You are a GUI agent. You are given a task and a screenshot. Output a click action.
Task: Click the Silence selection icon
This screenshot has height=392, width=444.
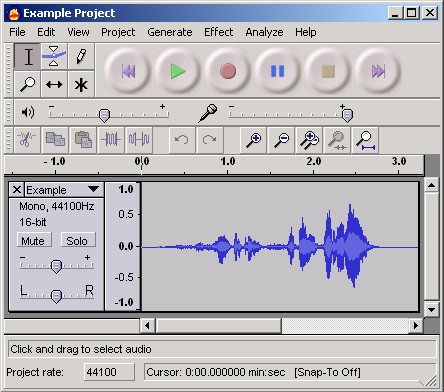pos(139,140)
